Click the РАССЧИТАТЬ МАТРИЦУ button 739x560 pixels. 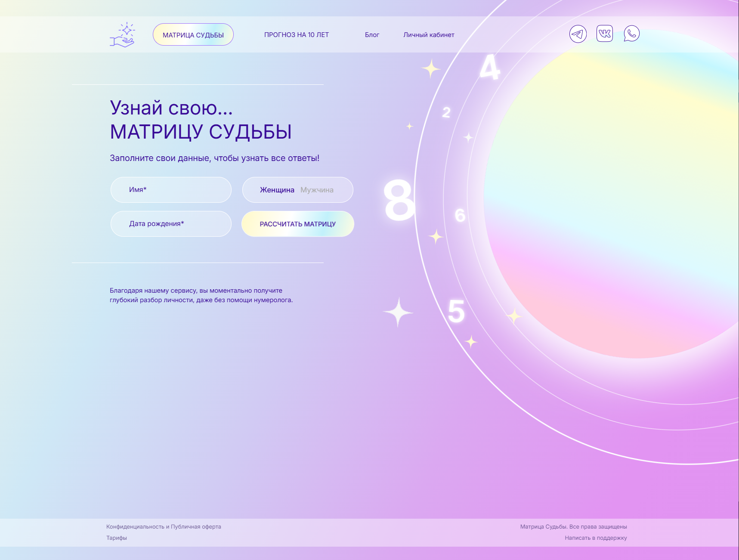298,224
